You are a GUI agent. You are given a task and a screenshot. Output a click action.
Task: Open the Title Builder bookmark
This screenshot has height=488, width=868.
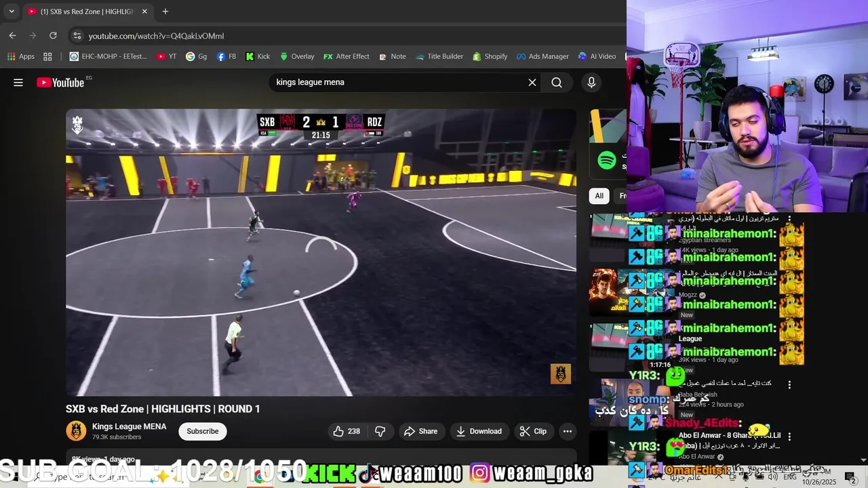[439, 56]
